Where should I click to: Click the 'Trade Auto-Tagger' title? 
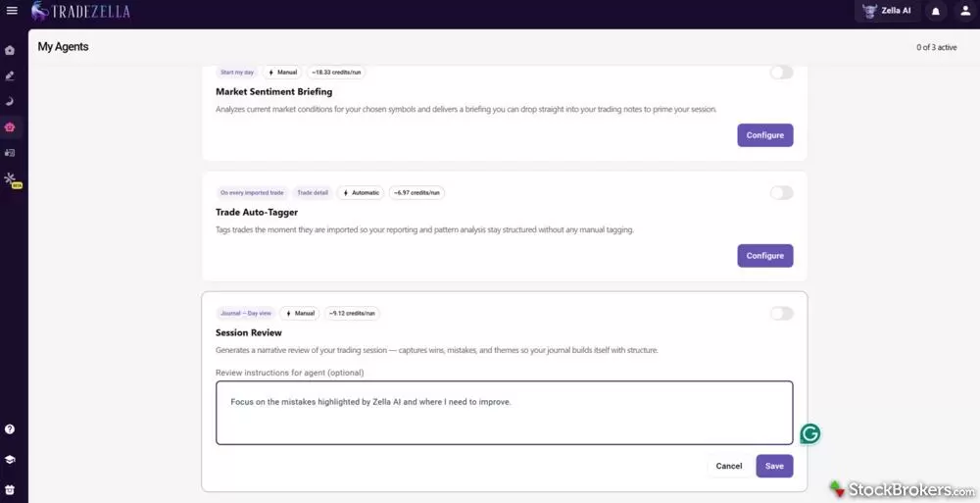[257, 212]
